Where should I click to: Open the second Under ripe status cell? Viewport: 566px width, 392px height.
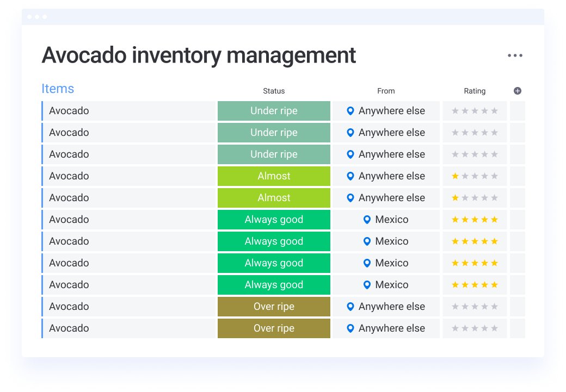pos(274,132)
